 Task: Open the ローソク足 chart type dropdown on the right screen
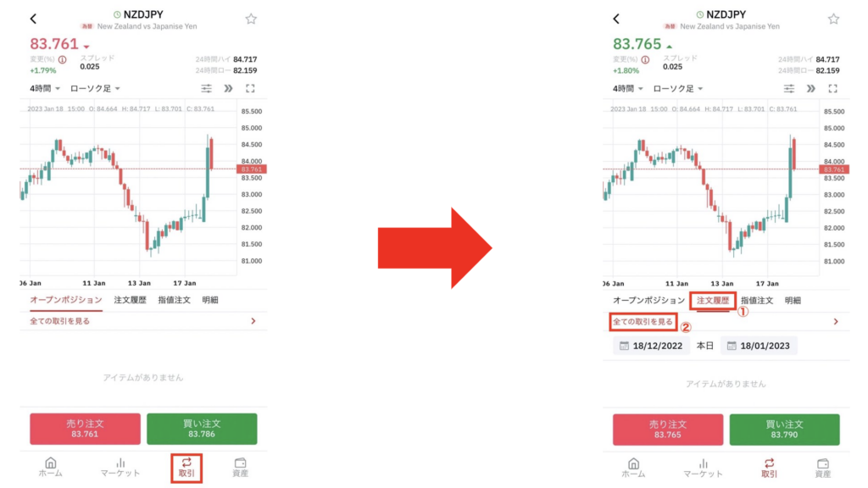(677, 88)
